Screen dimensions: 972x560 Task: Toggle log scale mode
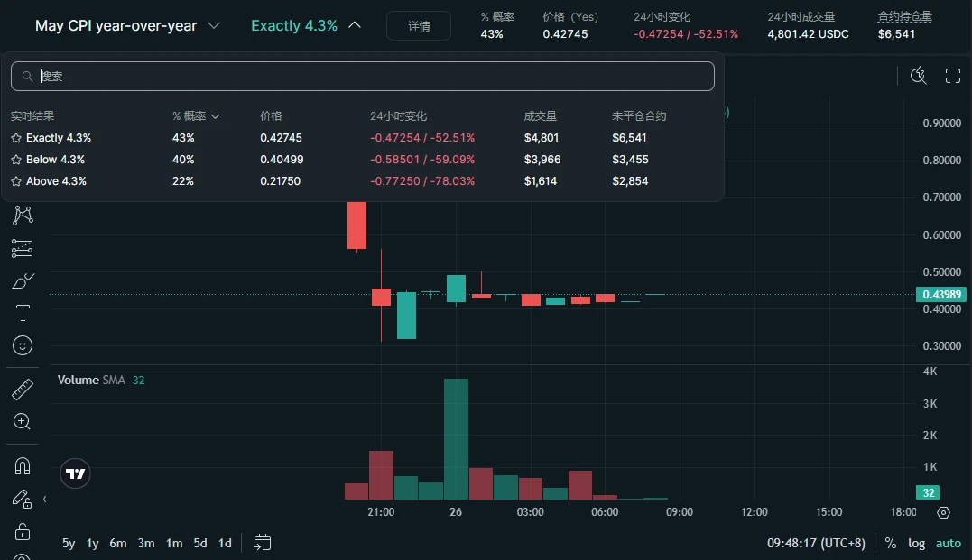point(916,543)
